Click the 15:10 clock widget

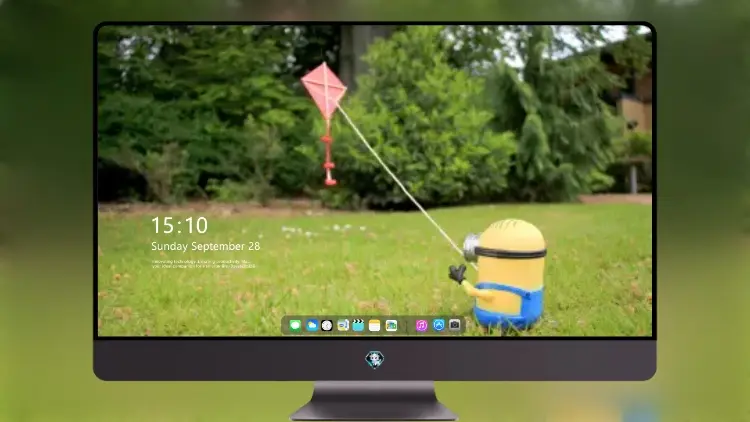pos(179,225)
